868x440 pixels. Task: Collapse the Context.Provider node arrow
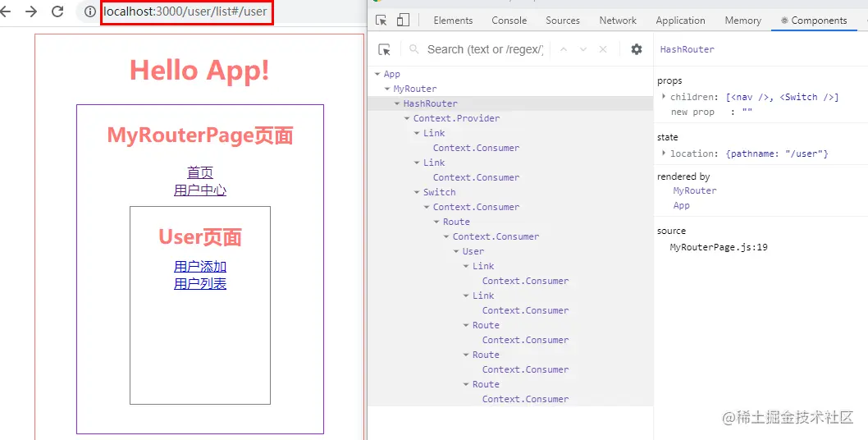pos(408,118)
